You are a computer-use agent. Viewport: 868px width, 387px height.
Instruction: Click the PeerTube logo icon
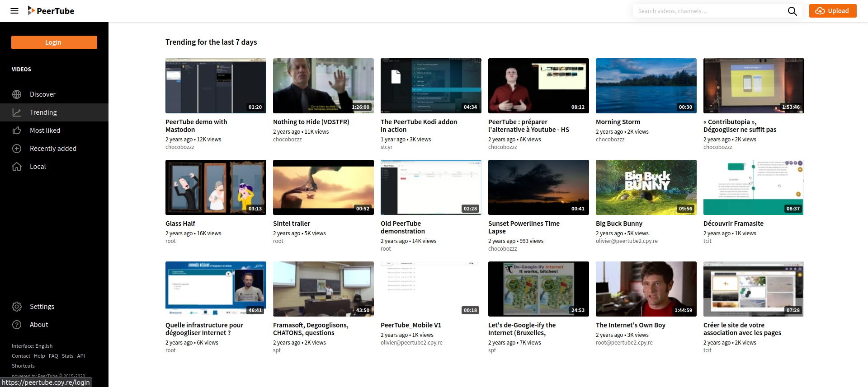point(31,10)
